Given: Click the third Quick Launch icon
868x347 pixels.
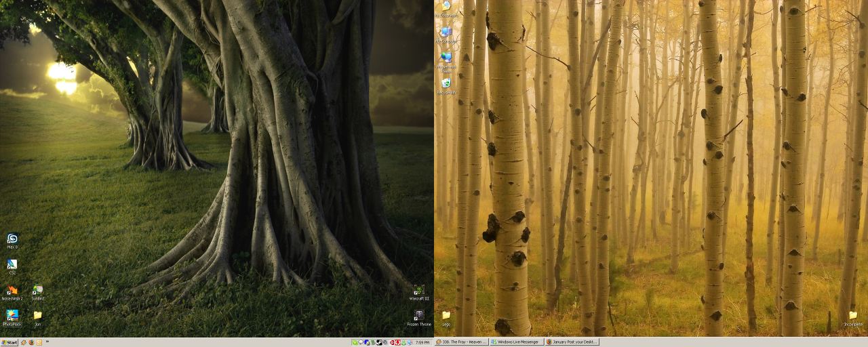Looking at the screenshot, I should click(39, 342).
